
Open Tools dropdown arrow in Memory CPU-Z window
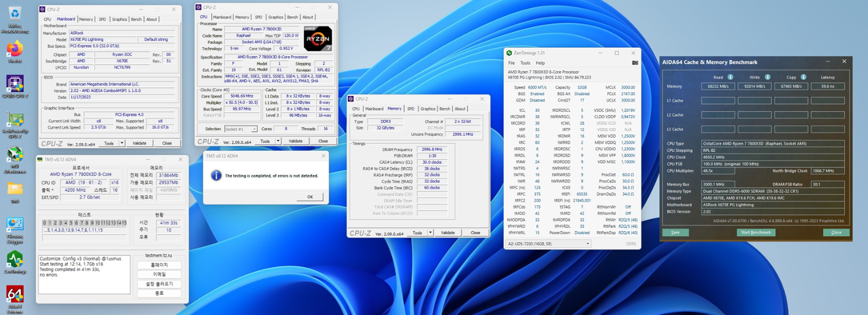tap(430, 233)
